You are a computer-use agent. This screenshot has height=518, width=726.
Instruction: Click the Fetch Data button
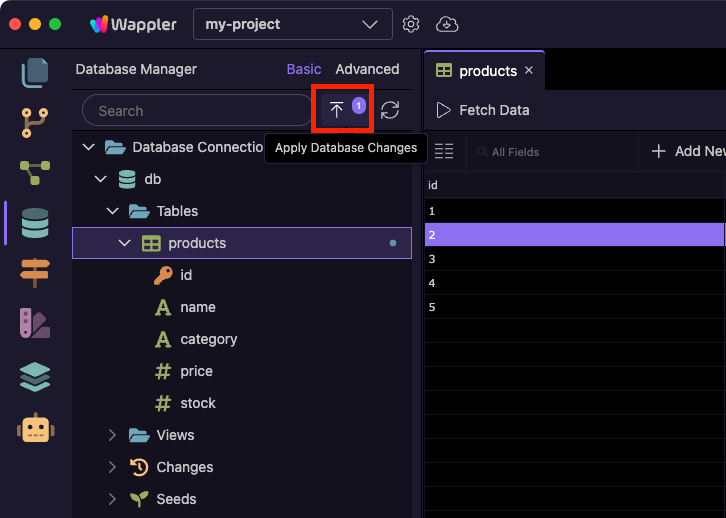[x=483, y=110]
